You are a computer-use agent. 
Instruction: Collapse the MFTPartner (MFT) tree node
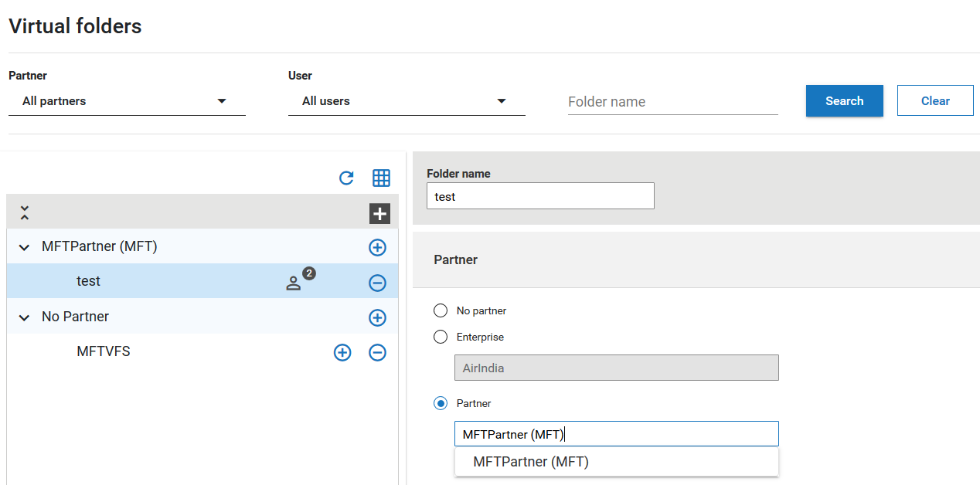(24, 248)
